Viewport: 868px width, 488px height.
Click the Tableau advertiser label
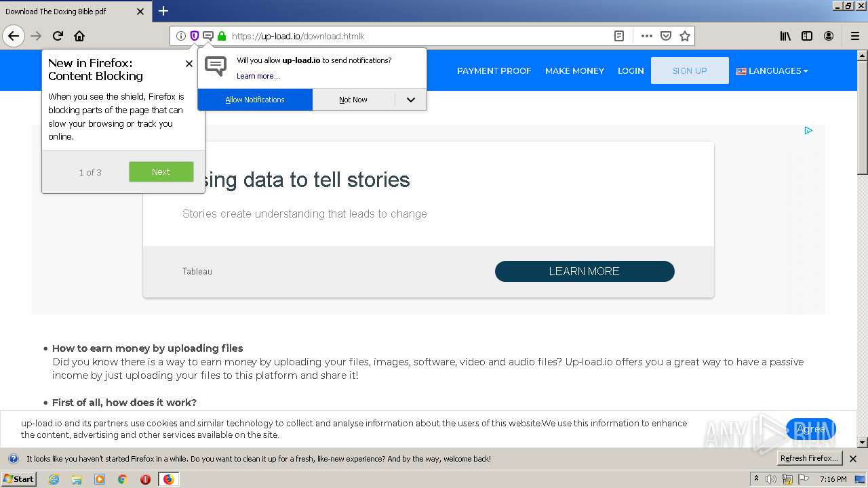point(197,271)
